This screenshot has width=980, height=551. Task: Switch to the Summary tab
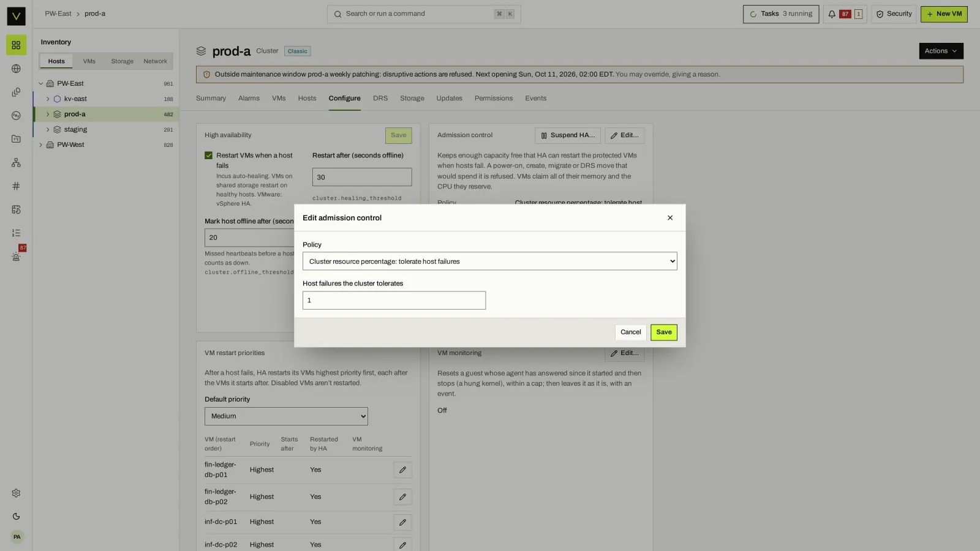click(211, 99)
